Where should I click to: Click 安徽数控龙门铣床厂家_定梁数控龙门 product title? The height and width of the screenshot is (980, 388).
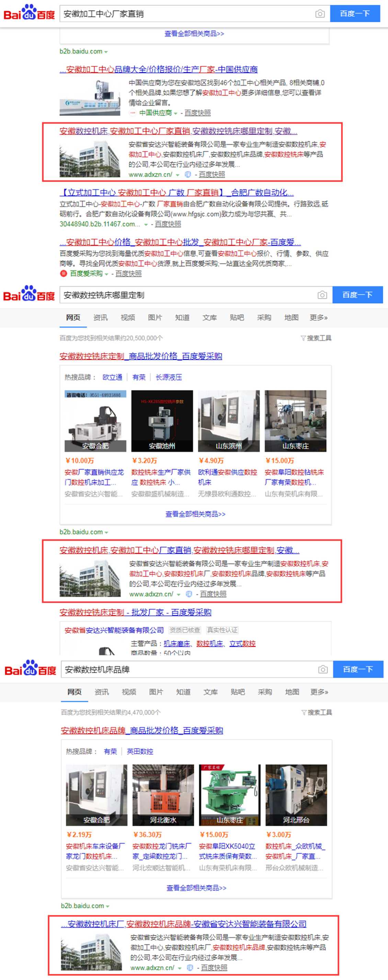point(162,851)
